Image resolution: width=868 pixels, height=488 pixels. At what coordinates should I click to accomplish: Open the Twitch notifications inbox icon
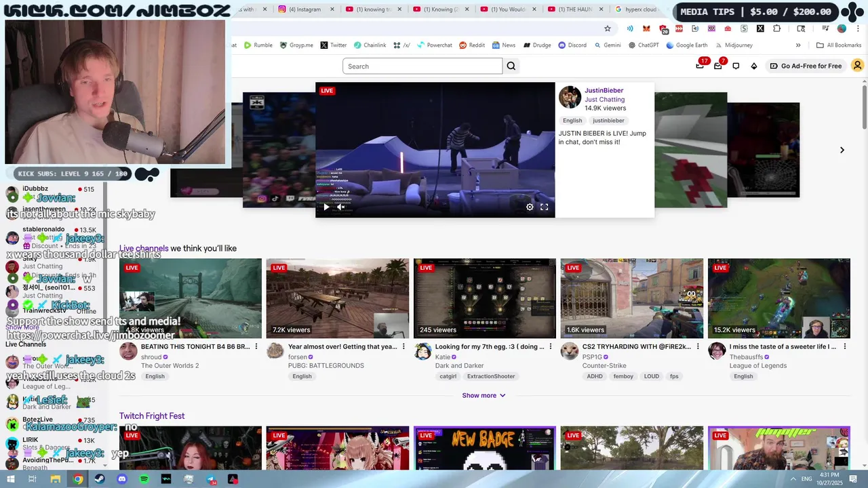pos(701,66)
